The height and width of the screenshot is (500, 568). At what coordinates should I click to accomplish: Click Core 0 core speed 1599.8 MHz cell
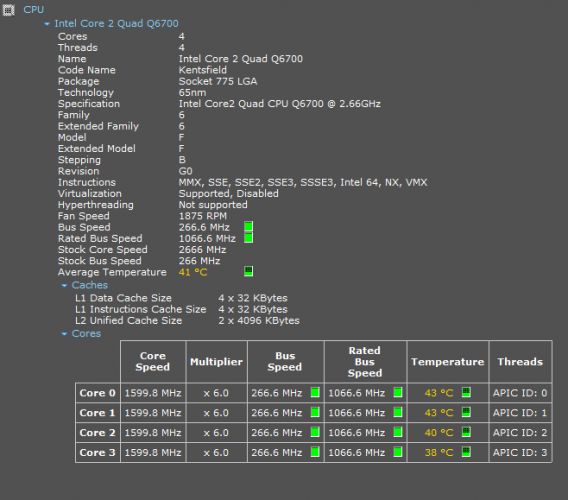point(153,393)
